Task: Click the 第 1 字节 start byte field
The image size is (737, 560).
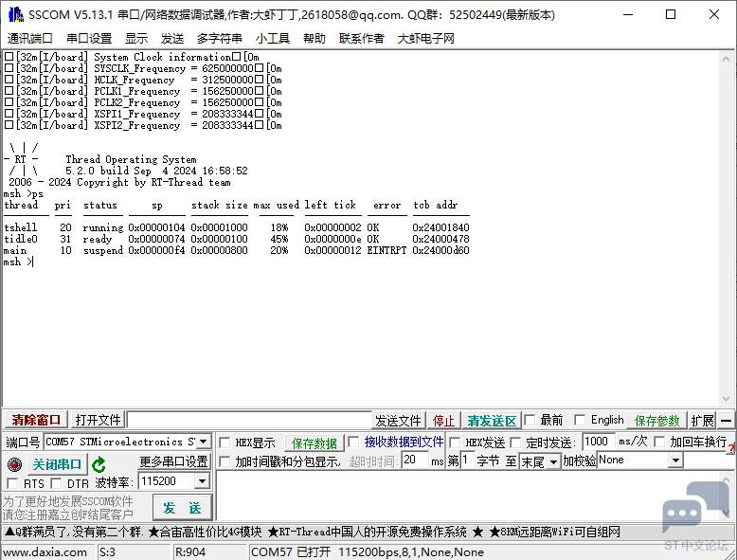Action: 467,460
